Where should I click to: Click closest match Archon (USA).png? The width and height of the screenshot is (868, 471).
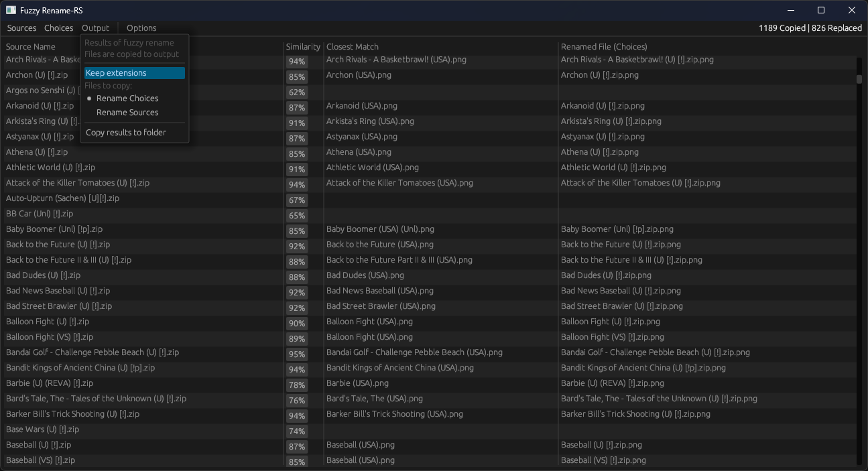[359, 75]
